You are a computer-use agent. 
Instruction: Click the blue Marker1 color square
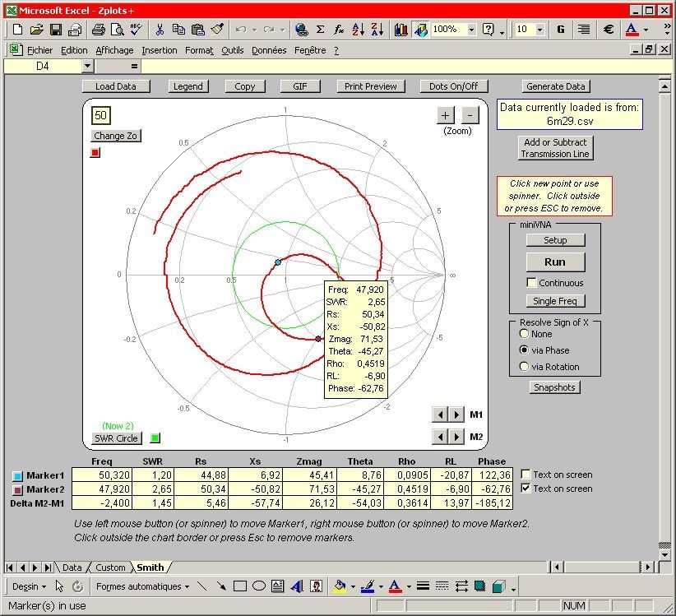[17, 476]
